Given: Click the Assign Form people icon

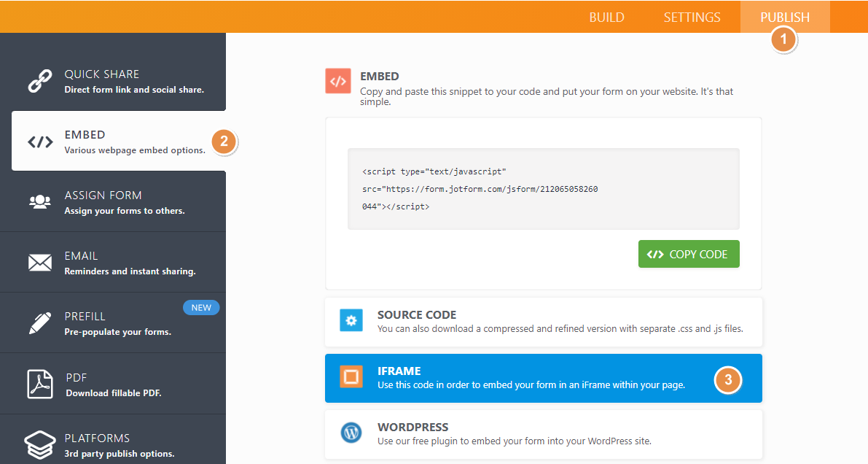Looking at the screenshot, I should tap(39, 202).
